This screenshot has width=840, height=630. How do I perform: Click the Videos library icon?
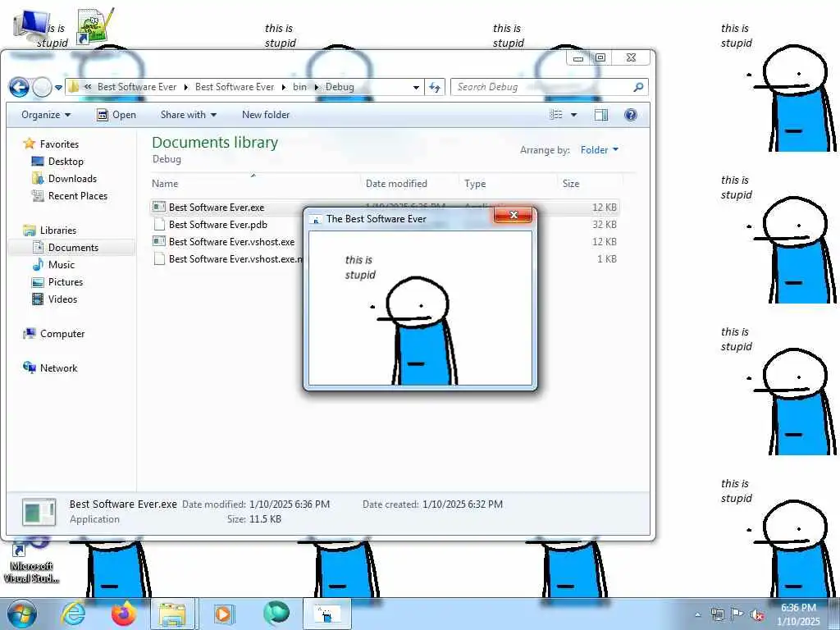(38, 299)
